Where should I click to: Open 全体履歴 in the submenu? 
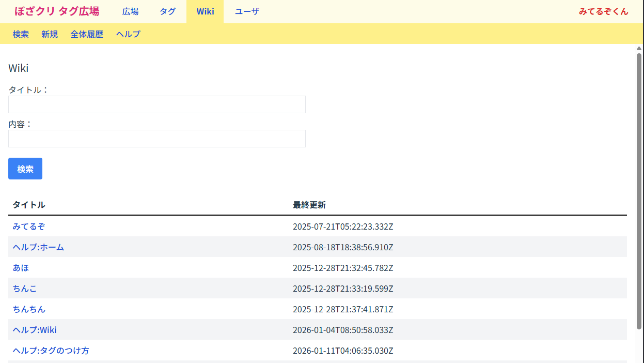[87, 34]
